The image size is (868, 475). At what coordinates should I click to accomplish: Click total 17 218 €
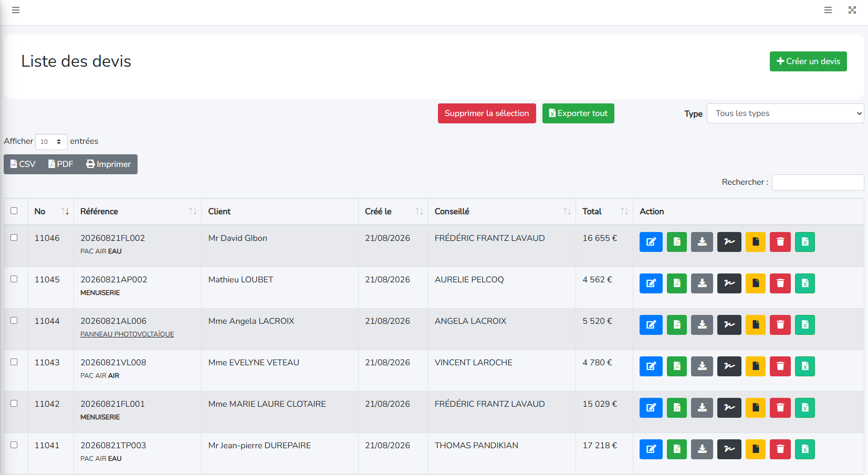click(x=600, y=446)
